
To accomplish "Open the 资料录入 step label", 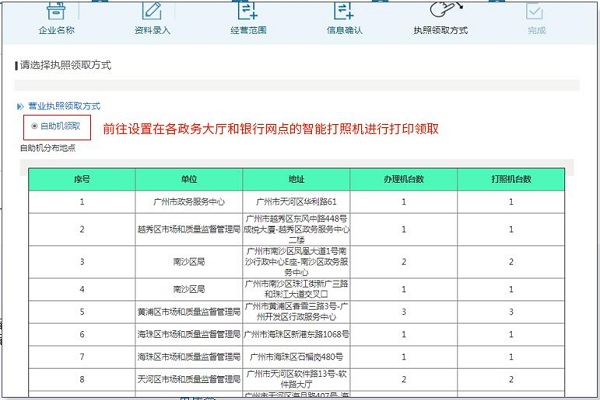I will 152,30.
